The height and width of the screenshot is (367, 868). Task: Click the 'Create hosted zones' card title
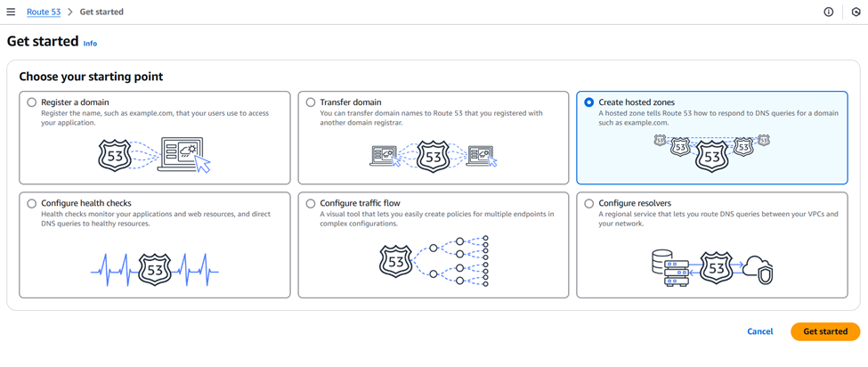[637, 102]
